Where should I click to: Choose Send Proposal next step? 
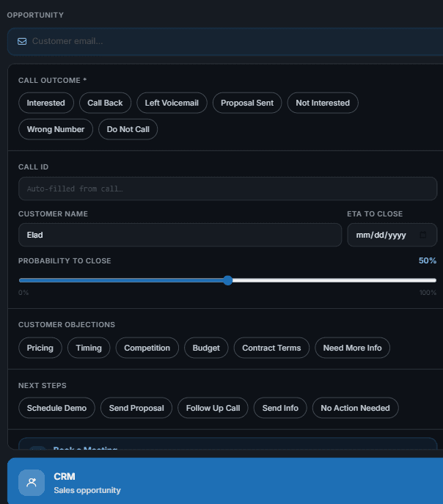[x=136, y=408]
